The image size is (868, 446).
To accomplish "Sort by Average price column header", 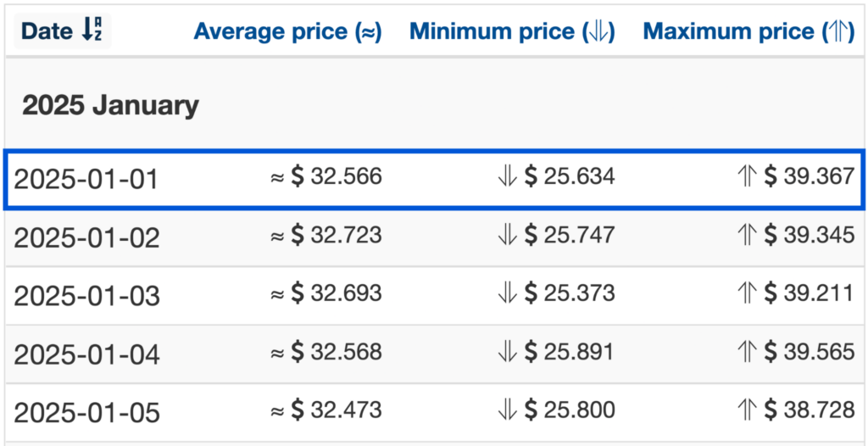I will [x=288, y=31].
